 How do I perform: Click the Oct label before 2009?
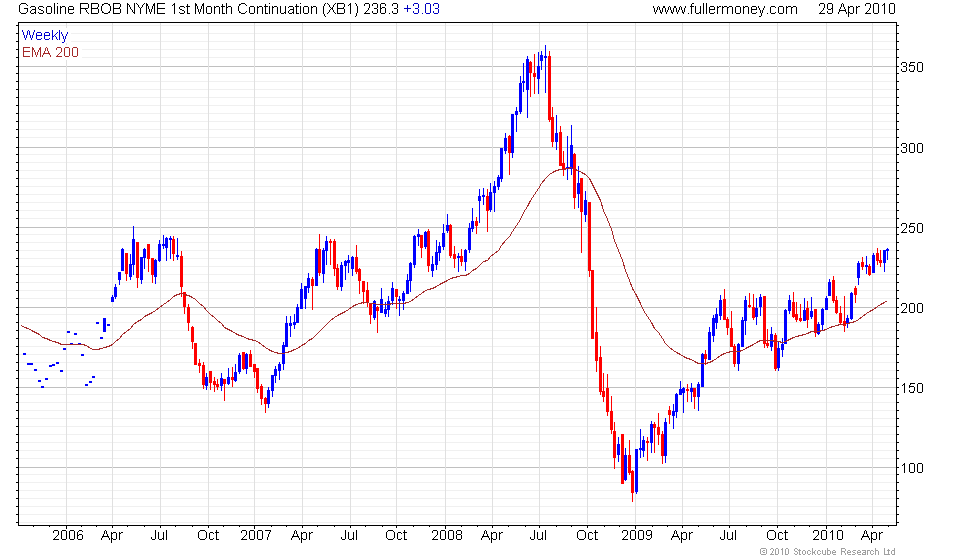tap(587, 536)
